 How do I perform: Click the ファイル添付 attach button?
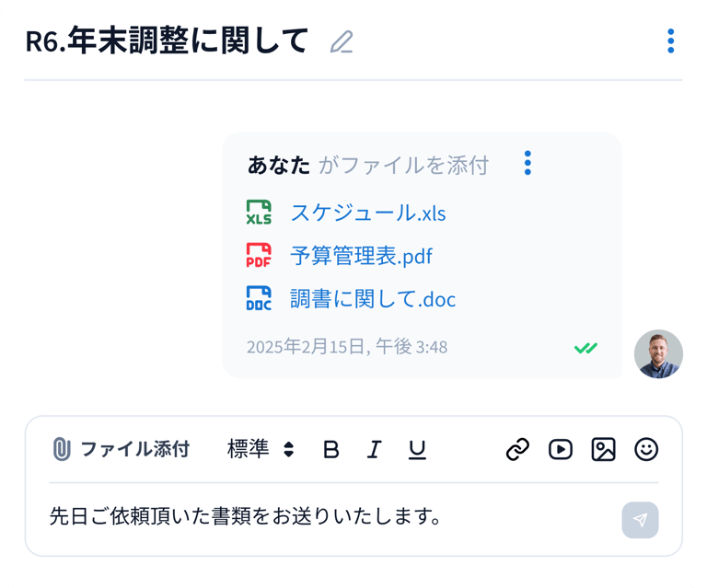pyautogui.click(x=121, y=449)
